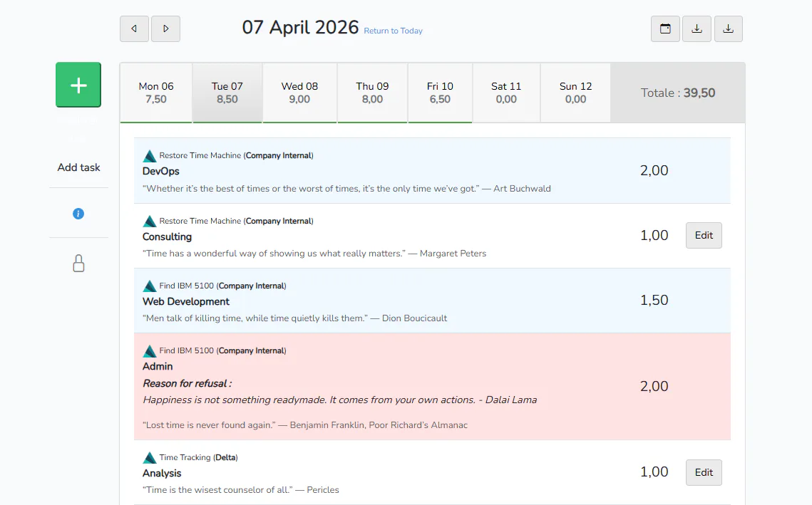Click the Art Buchwald quote comment
812x505 pixels.
346,189
